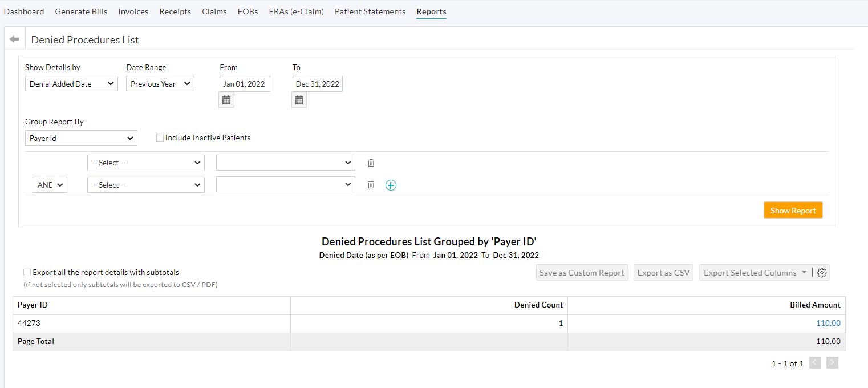Open the Date Range Previous Year dropdown
This screenshot has width=868, height=388.
point(160,84)
